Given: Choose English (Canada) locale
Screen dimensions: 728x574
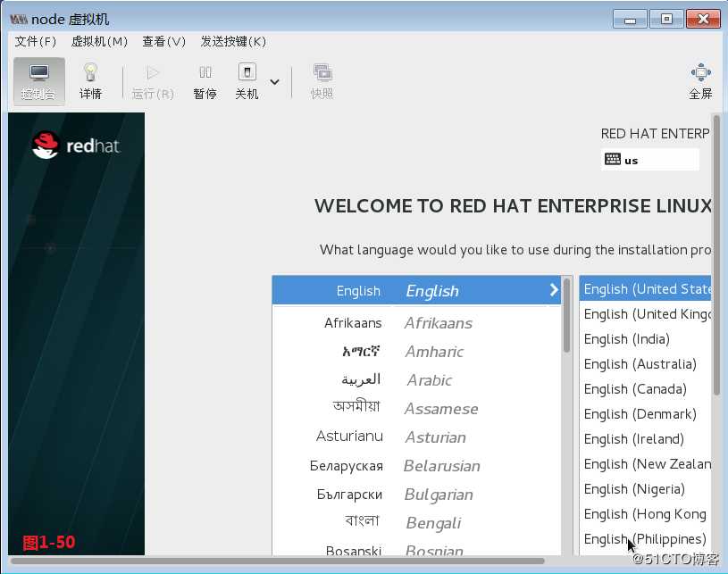Looking at the screenshot, I should click(x=645, y=389).
